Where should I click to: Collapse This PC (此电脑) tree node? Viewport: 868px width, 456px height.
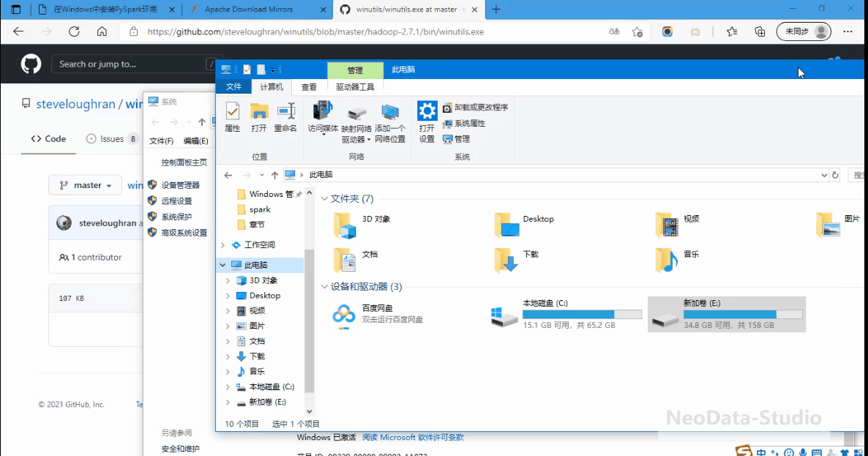[x=222, y=265]
